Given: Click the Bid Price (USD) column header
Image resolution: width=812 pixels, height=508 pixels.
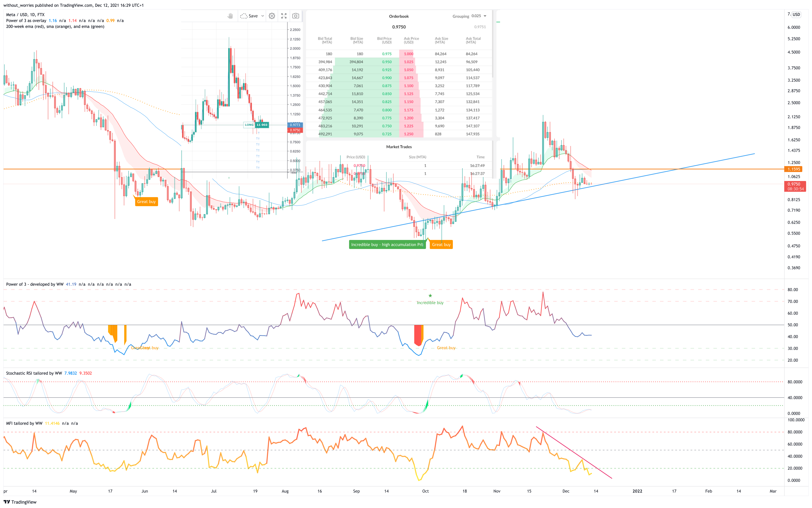Looking at the screenshot, I should pyautogui.click(x=384, y=40).
